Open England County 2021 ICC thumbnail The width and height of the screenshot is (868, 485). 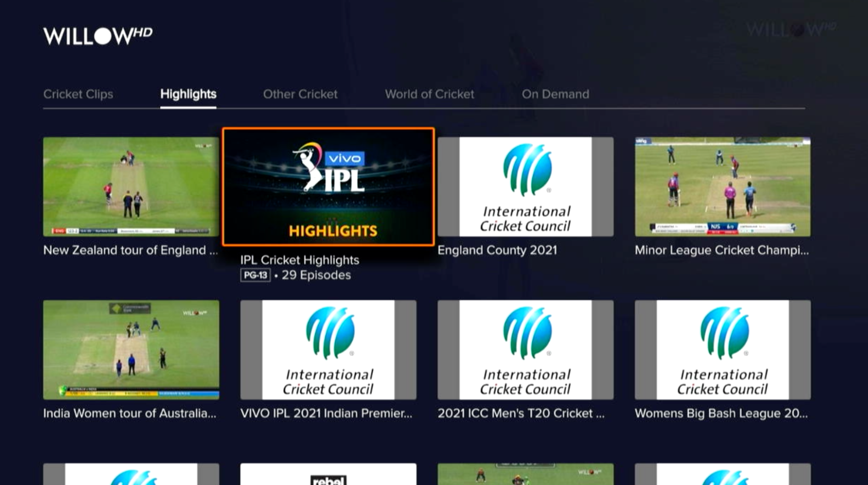click(x=525, y=187)
